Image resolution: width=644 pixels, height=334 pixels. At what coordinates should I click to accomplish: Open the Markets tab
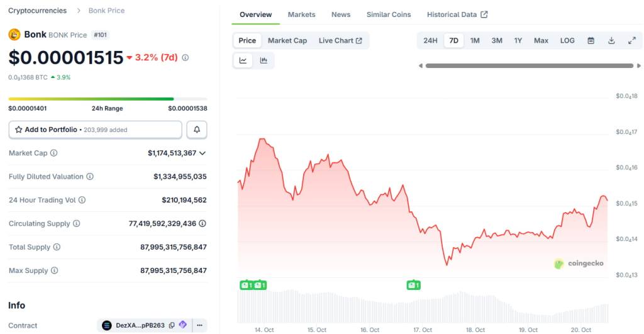(301, 14)
